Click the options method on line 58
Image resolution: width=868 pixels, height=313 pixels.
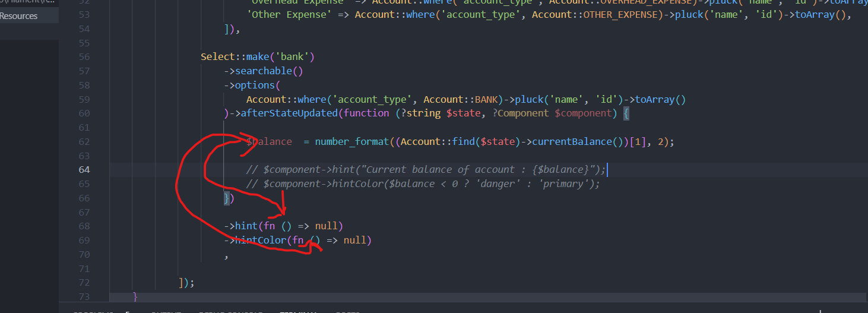(x=255, y=85)
